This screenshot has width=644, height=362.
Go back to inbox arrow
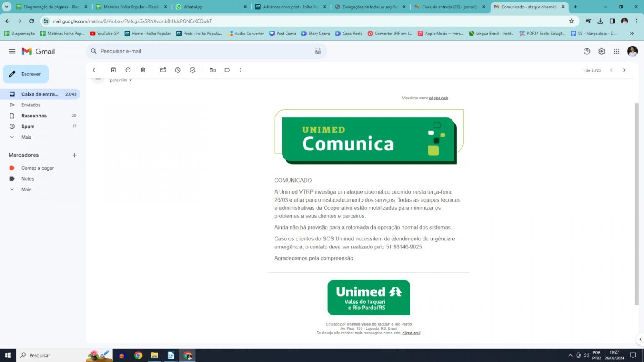(95, 70)
